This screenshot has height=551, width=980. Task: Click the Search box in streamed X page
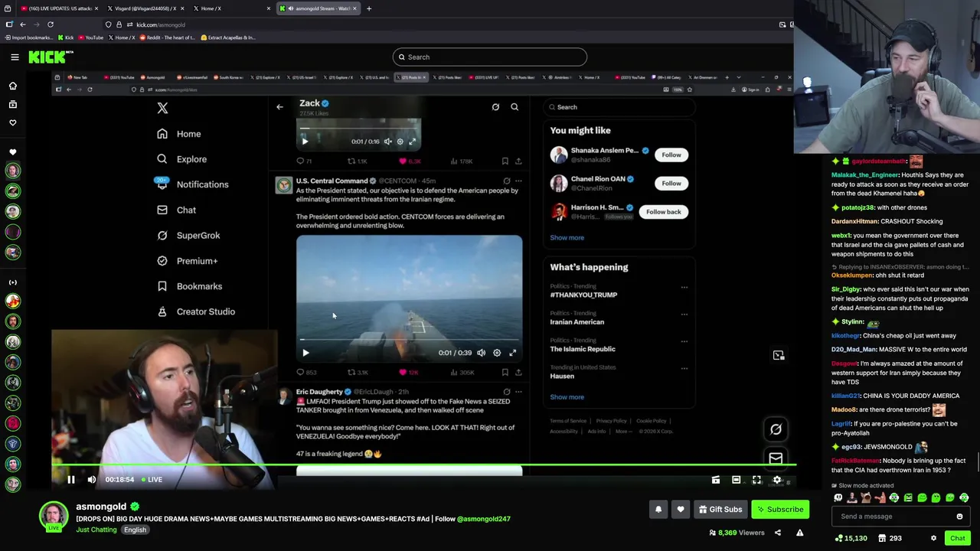pos(619,107)
